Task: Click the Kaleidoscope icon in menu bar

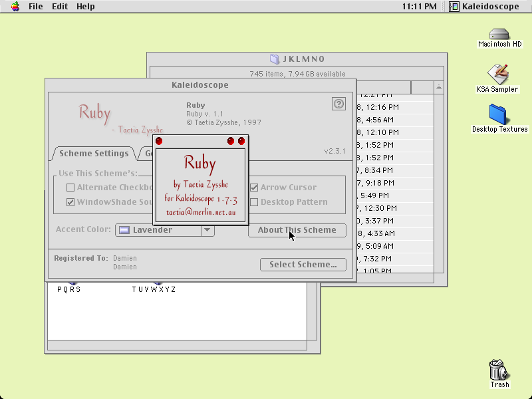Action: [454, 6]
